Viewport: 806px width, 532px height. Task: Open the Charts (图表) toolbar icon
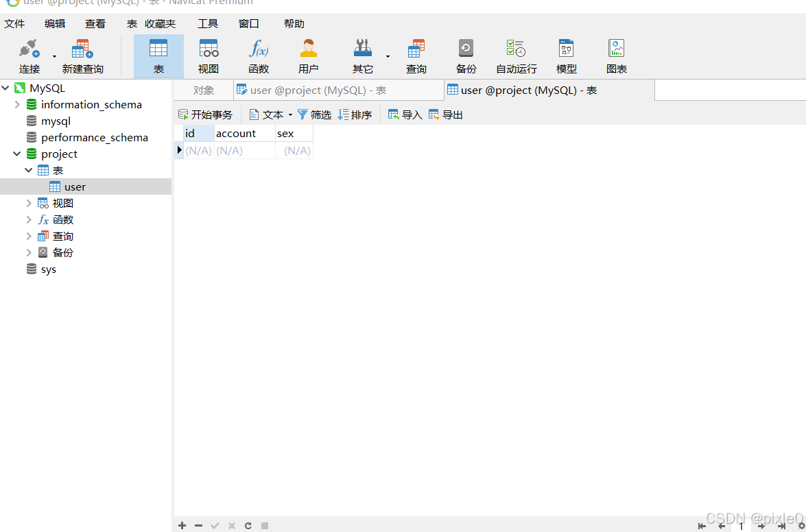pyautogui.click(x=616, y=48)
